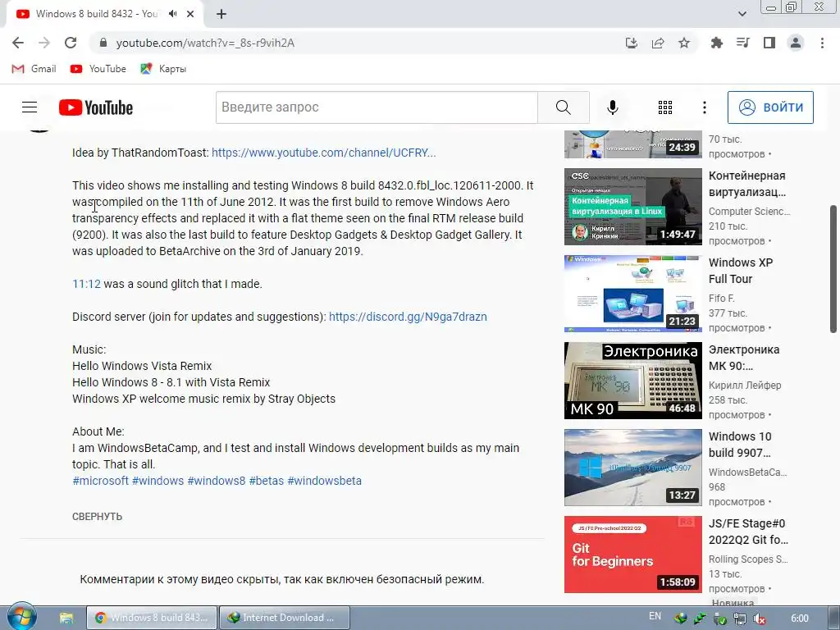The height and width of the screenshot is (630, 840).
Task: Click the muted volume tray icon
Action: click(x=759, y=619)
